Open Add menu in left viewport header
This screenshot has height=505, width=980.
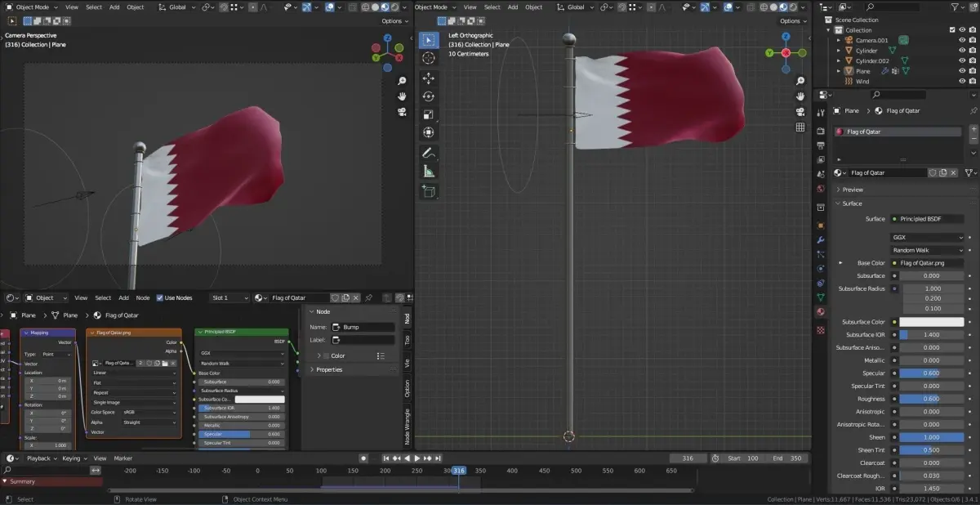point(114,7)
